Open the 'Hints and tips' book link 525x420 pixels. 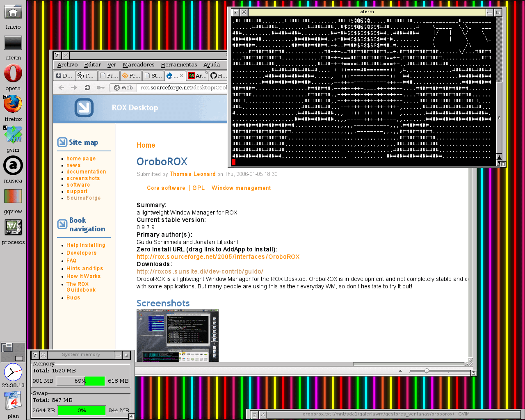tap(85, 269)
